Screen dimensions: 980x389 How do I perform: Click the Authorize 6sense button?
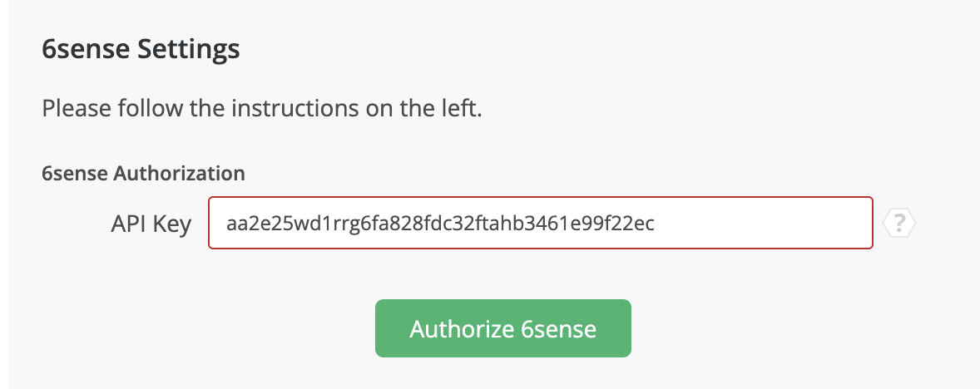503,328
